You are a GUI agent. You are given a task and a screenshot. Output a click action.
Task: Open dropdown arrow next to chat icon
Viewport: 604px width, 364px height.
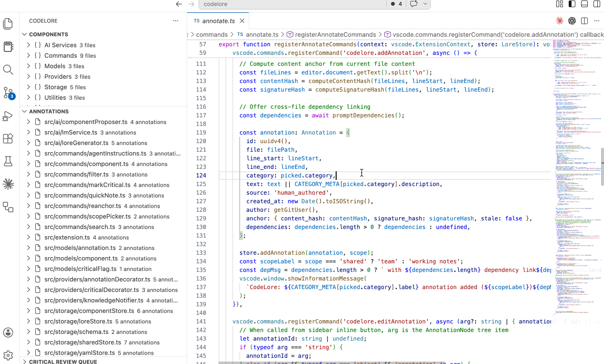425,4
